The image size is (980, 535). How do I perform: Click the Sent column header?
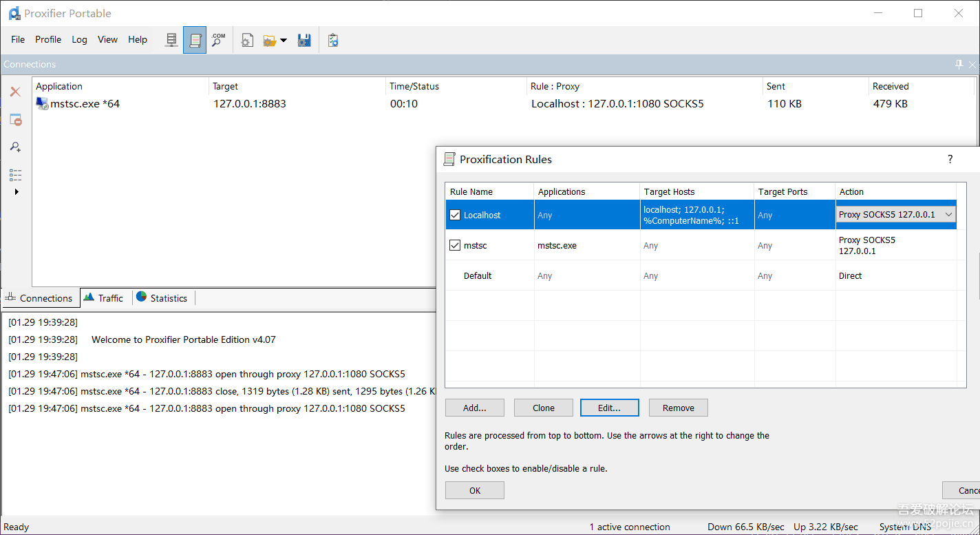(x=816, y=86)
